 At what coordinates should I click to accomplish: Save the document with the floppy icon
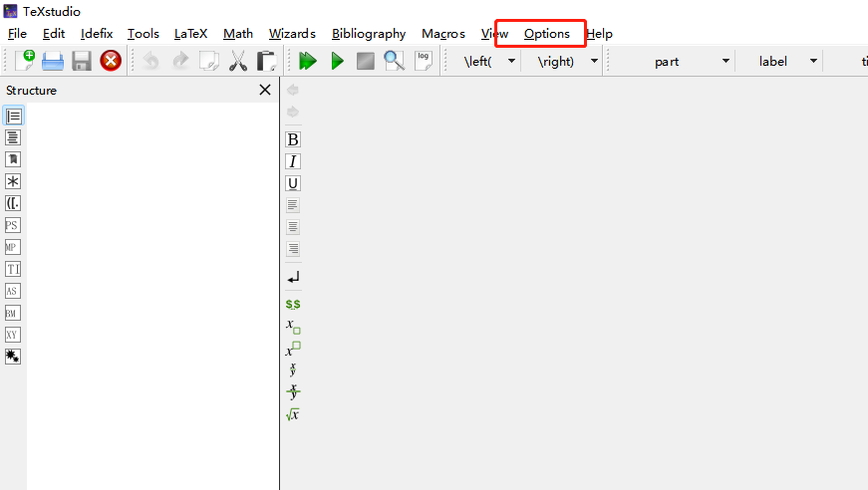(x=82, y=61)
